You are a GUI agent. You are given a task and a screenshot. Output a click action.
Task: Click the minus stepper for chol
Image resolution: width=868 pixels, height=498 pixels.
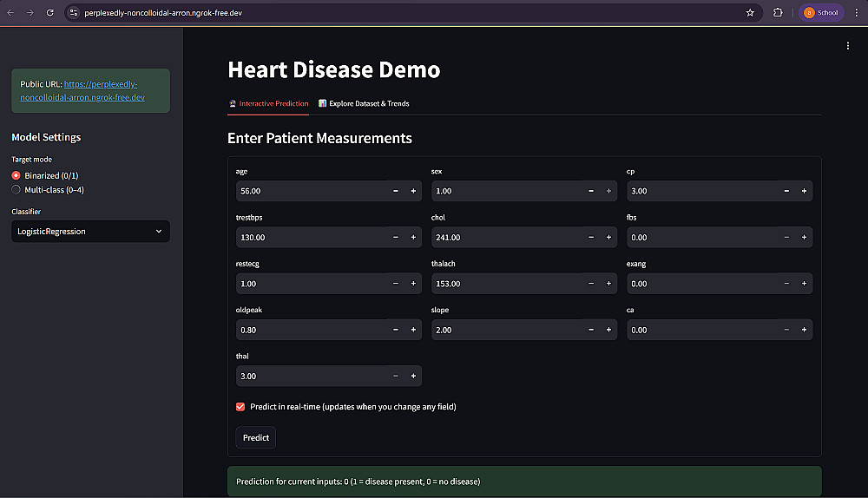click(x=591, y=237)
